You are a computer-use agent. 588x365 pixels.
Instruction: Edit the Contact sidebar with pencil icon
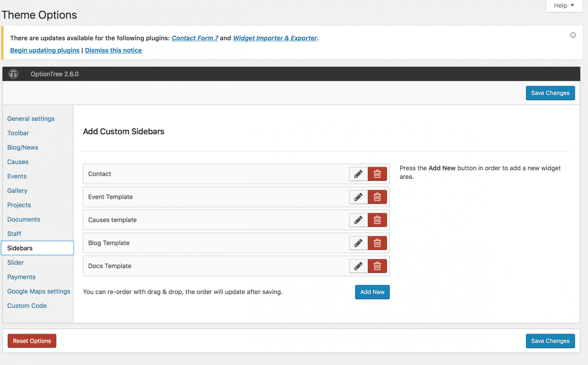[358, 174]
